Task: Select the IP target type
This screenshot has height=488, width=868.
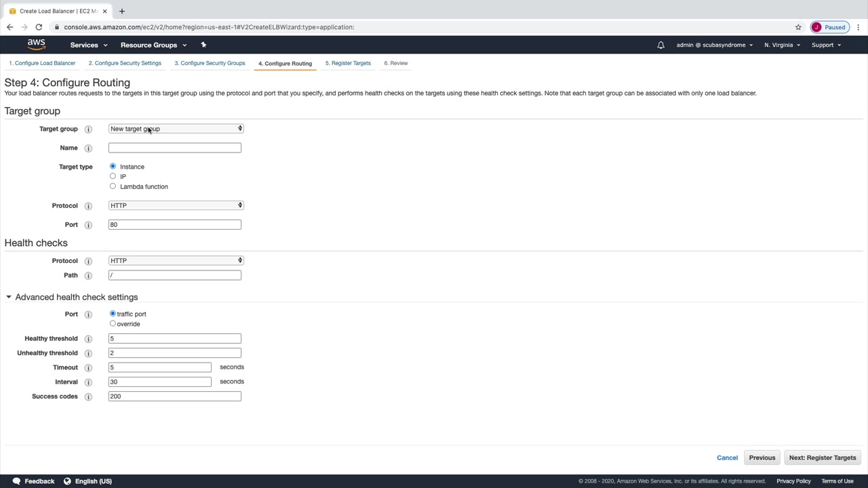Action: tap(113, 176)
